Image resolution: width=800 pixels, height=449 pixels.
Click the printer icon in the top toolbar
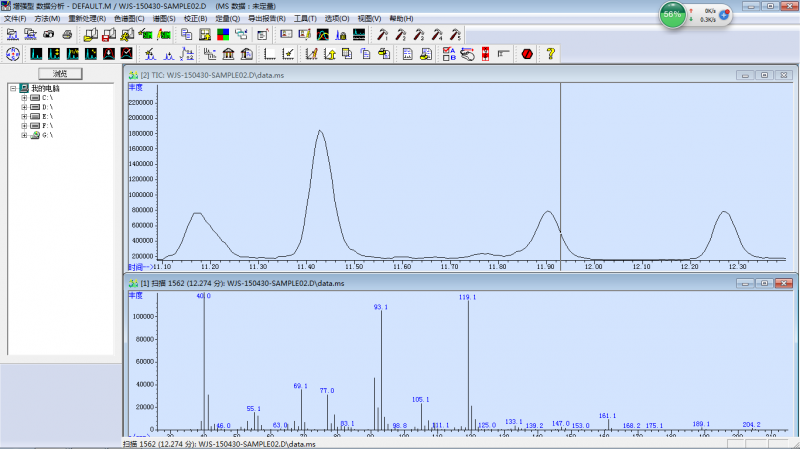pos(67,34)
